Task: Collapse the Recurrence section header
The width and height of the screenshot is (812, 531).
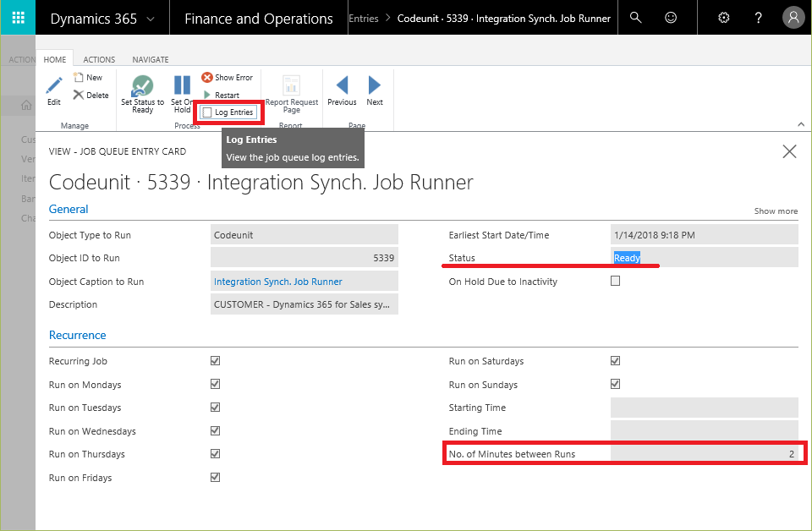Action: click(77, 336)
